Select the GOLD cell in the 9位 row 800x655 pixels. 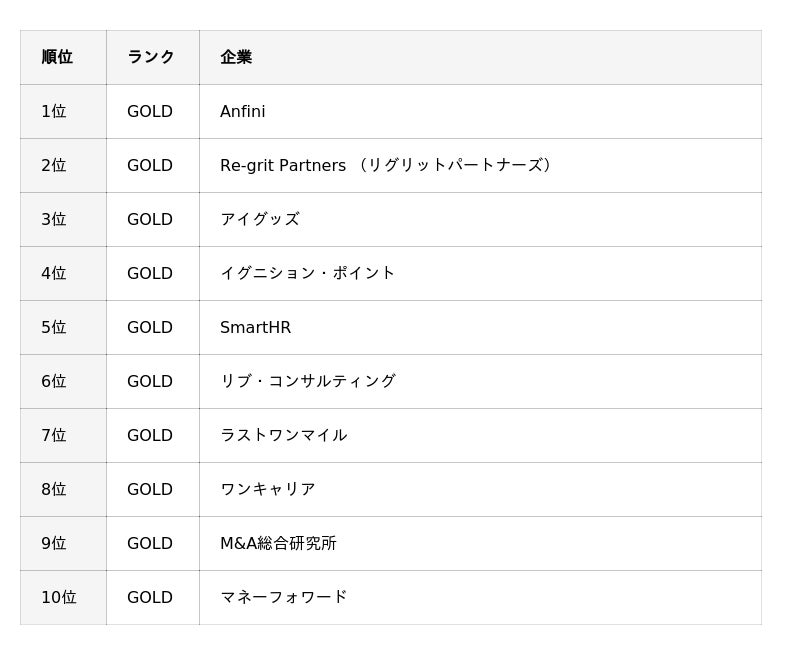[x=150, y=544]
